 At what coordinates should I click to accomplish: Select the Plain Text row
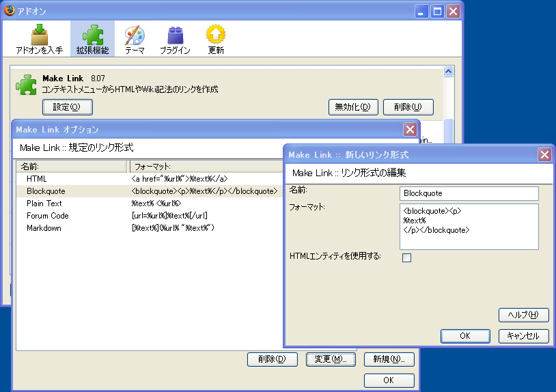tap(150, 204)
